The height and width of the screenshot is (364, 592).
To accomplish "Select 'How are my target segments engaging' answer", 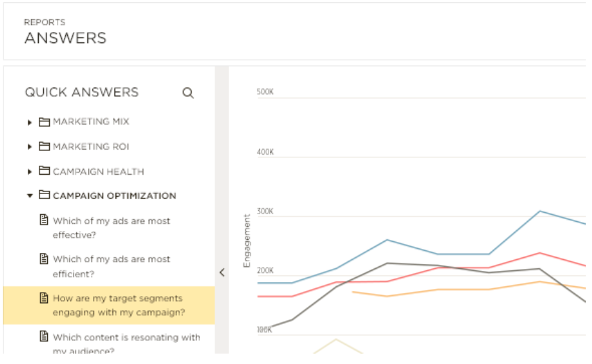I will point(118,305).
